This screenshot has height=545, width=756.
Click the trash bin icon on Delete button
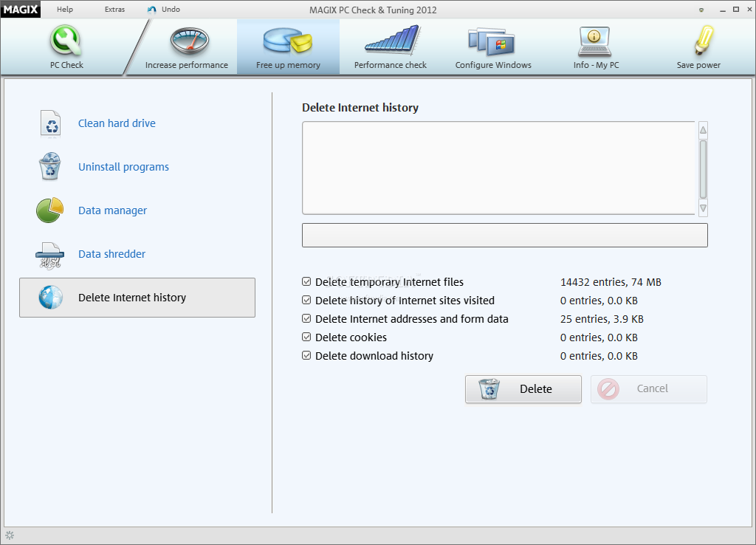tap(489, 388)
